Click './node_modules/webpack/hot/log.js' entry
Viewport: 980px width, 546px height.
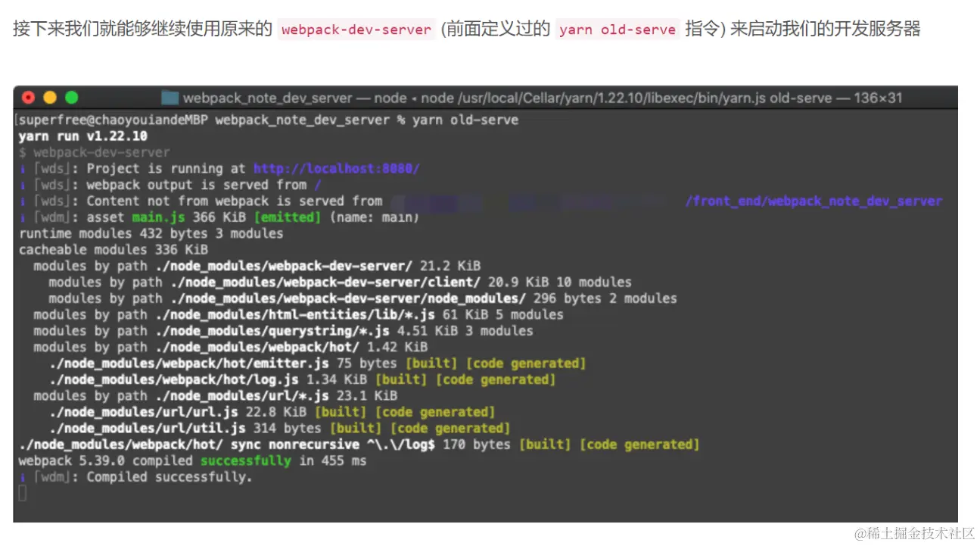pos(174,379)
